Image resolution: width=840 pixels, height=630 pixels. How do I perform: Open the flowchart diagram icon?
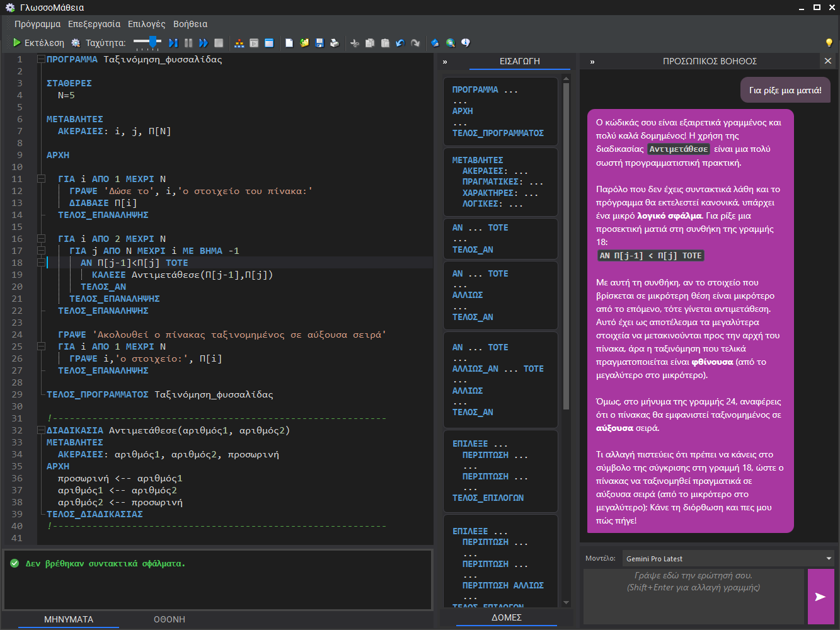[239, 43]
